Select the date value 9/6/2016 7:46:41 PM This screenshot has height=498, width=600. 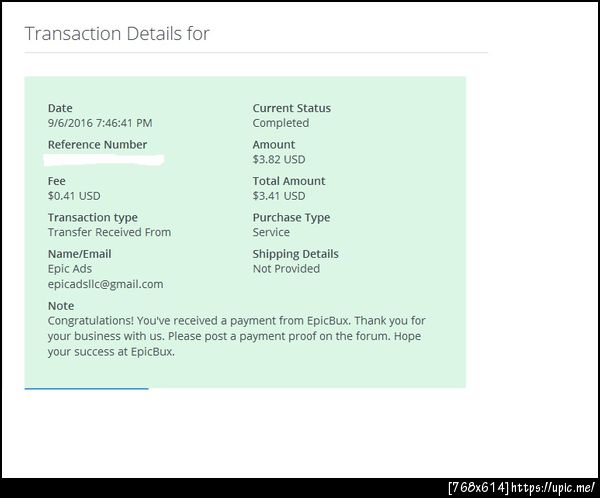coord(100,123)
